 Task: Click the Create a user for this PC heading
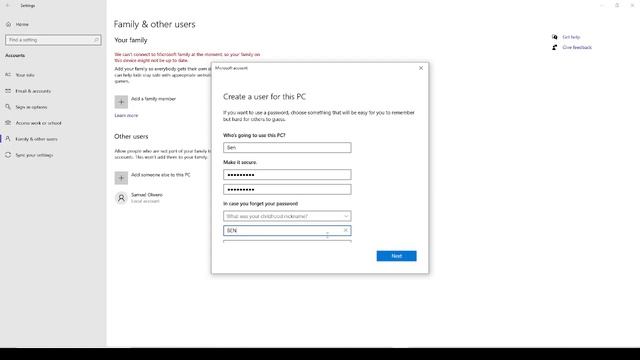[264, 97]
